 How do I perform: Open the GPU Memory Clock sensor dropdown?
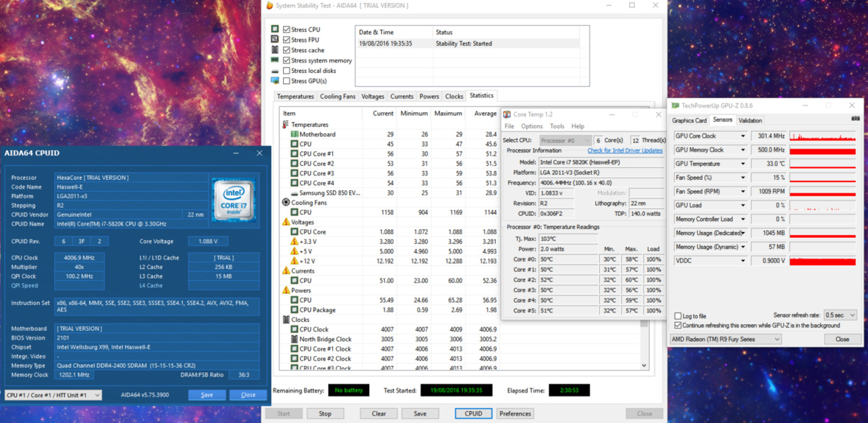pos(743,150)
